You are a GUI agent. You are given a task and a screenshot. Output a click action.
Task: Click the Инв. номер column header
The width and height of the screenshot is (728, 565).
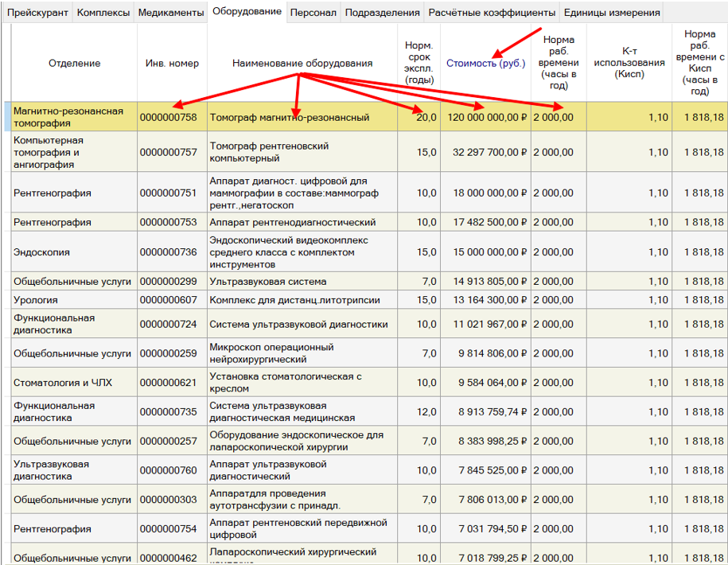tap(172, 63)
